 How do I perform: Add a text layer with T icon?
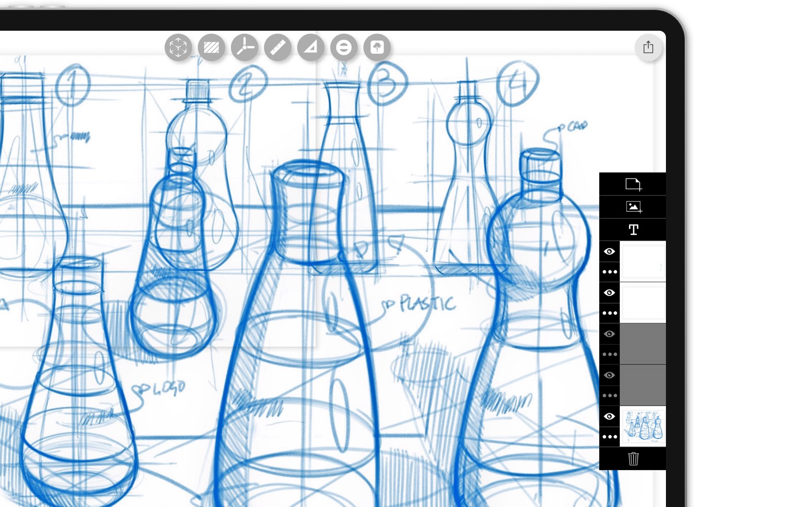point(633,230)
